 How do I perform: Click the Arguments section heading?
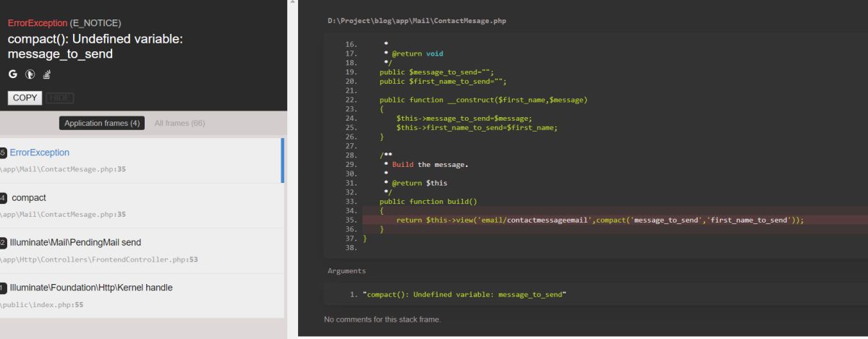click(x=346, y=271)
